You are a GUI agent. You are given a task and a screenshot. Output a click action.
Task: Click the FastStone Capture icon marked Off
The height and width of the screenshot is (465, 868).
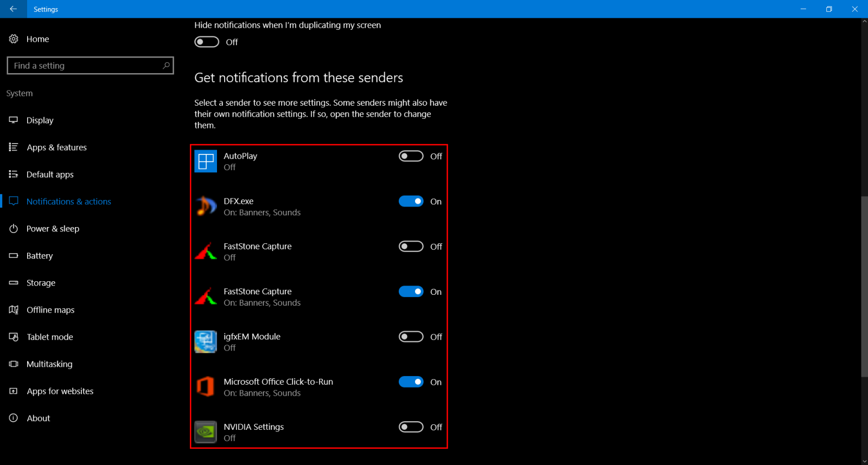[206, 251]
